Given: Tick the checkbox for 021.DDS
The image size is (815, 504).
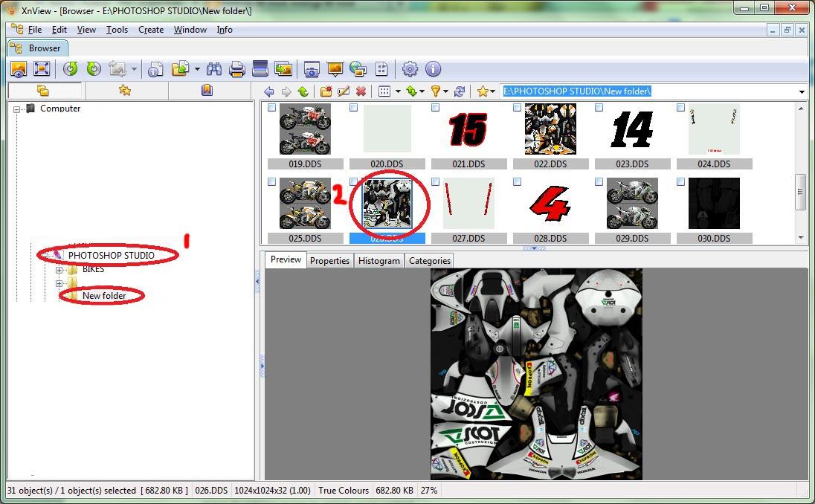Looking at the screenshot, I should click(x=435, y=108).
